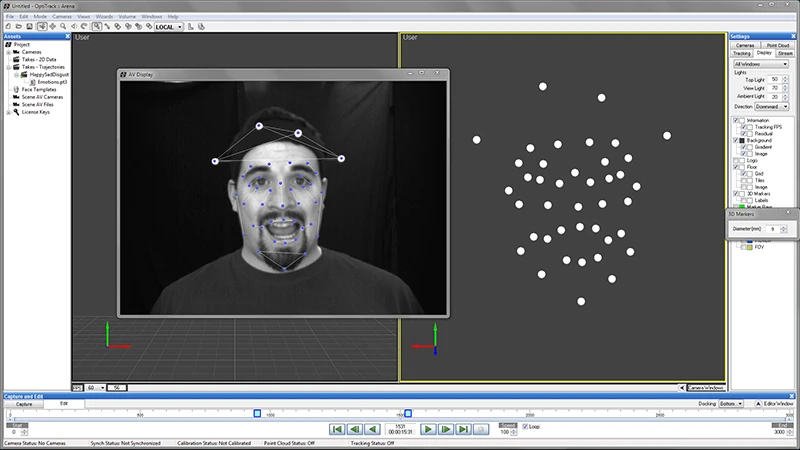This screenshot has width=800, height=450.
Task: Click the save disk toolbar icon
Action: point(27,26)
